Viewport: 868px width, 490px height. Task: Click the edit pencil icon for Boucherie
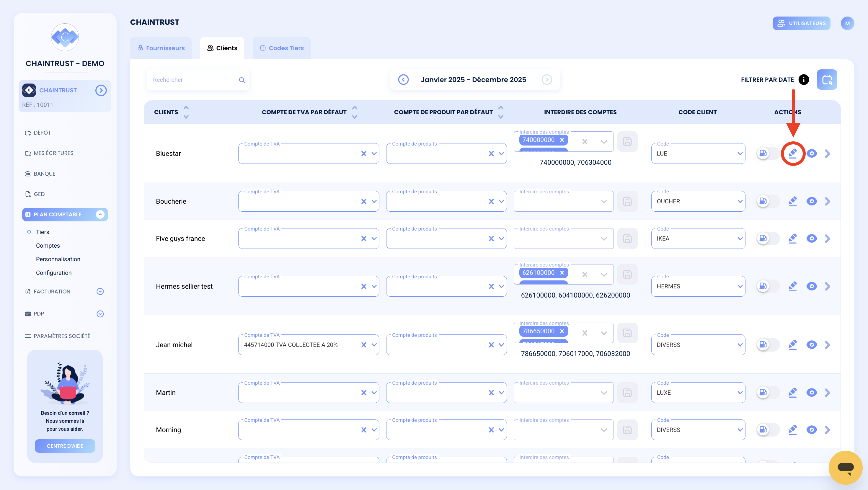[792, 202]
